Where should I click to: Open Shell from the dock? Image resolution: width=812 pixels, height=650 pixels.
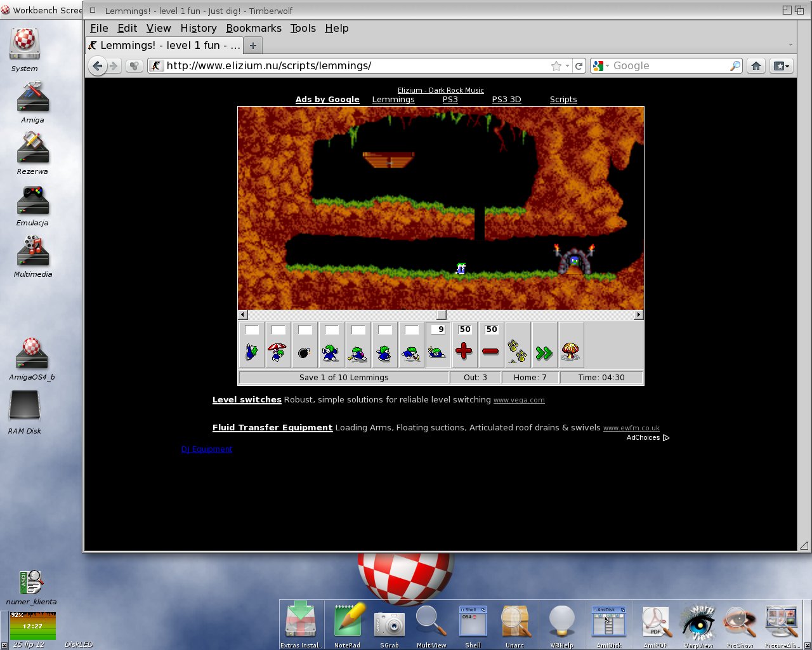click(x=473, y=625)
